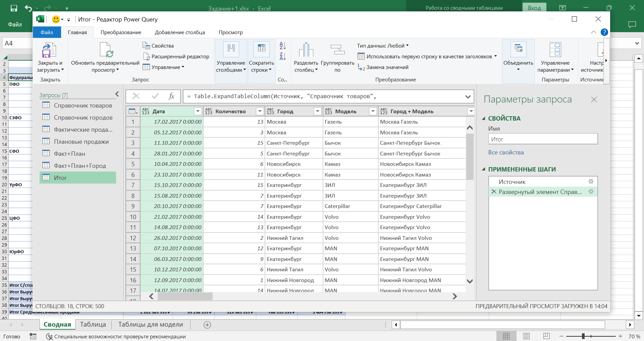Click the sort ascending A-Z icon
This screenshot has height=341, width=644.
click(282, 46)
